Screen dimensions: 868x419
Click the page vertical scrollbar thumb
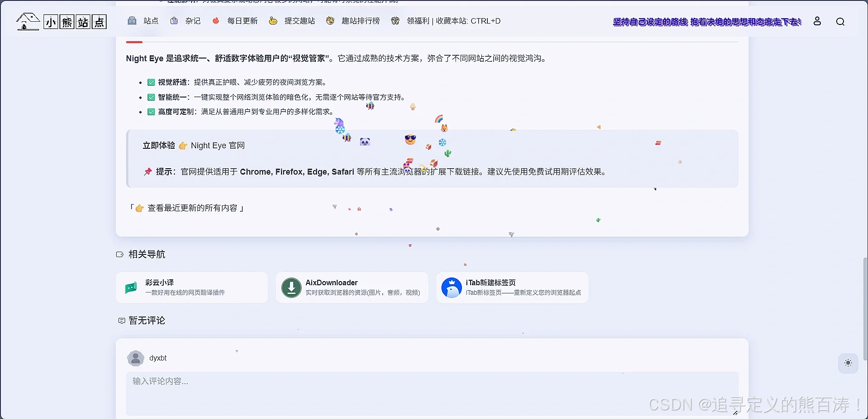(x=865, y=308)
